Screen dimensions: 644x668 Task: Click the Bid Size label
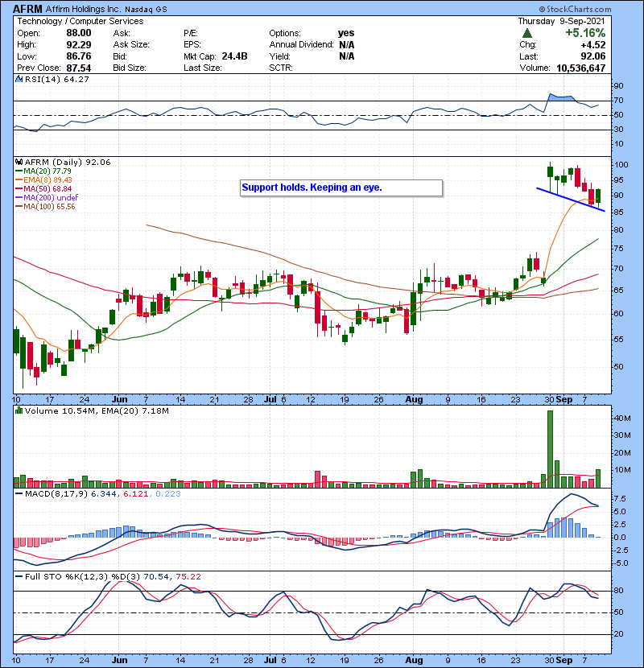130,68
